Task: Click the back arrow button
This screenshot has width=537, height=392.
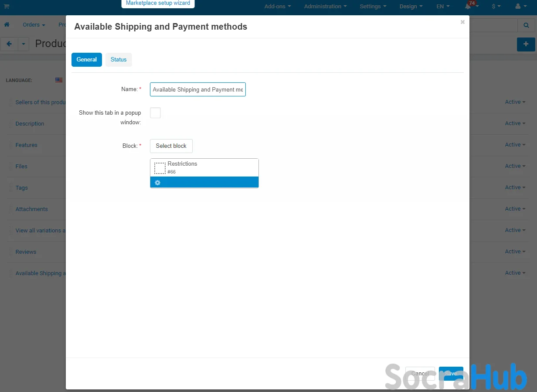Action: 9,44
